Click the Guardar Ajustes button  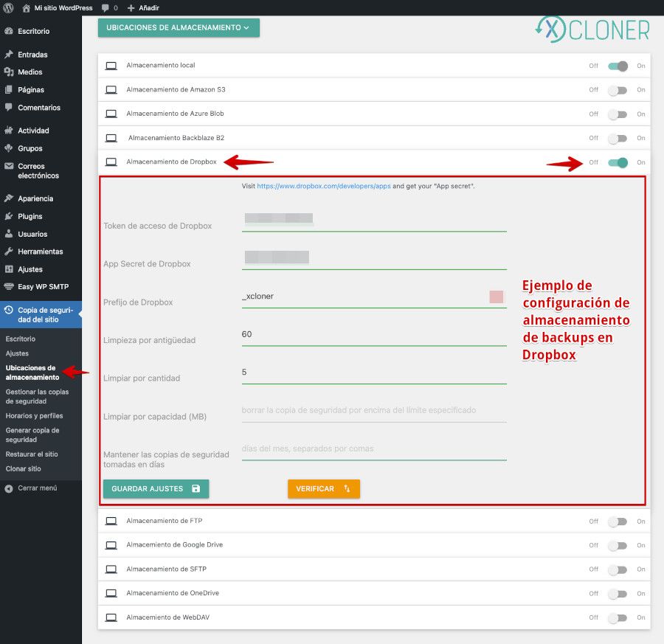click(x=156, y=488)
